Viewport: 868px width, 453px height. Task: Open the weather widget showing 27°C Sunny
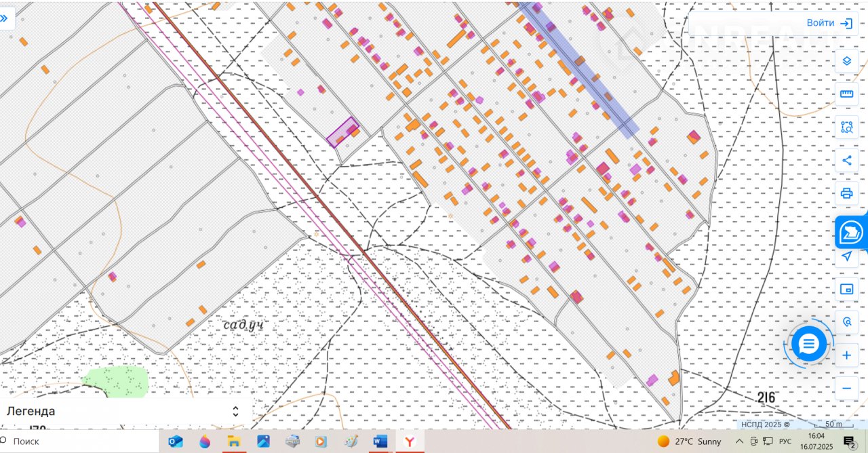click(x=689, y=441)
